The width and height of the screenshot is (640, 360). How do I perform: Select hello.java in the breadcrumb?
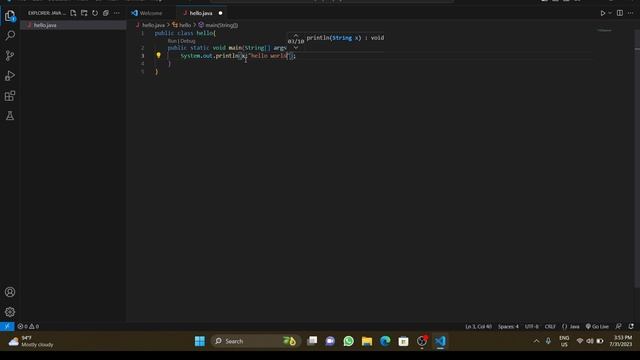(x=153, y=25)
